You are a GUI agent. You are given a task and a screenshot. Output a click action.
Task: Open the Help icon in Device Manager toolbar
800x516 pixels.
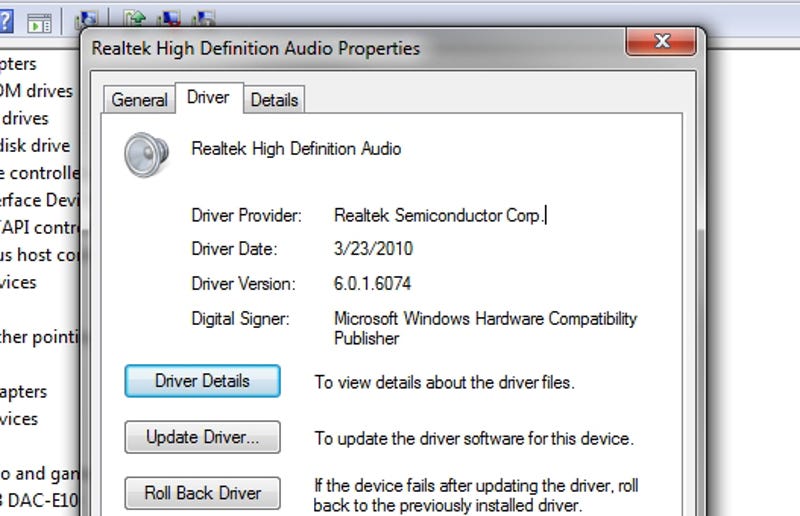[x=6, y=21]
